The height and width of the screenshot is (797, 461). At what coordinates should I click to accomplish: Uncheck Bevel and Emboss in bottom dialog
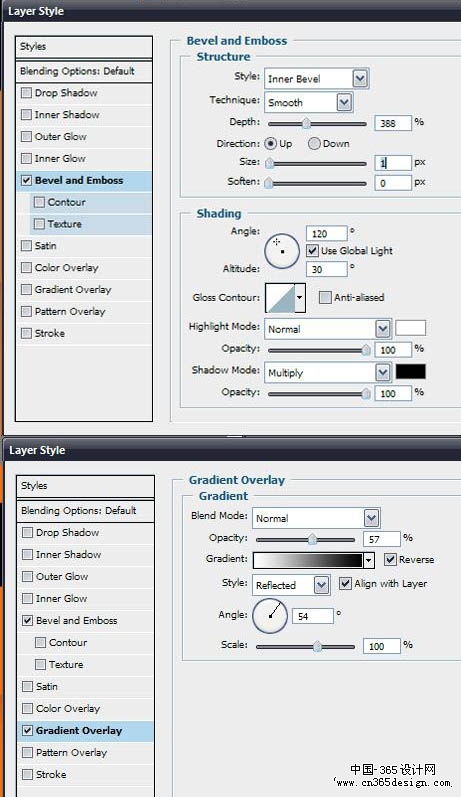pos(27,621)
